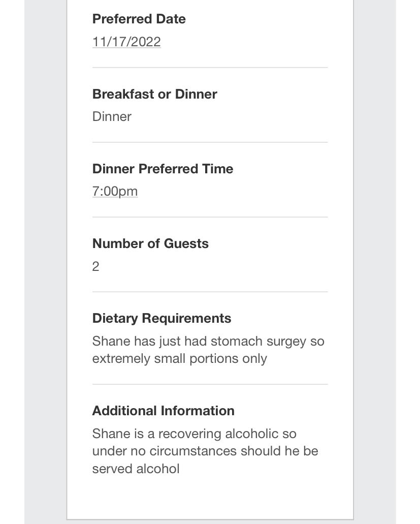Screen dimensions: 420x524
Task: Click the divider line below 7:00pm
Action: pyautogui.click(x=210, y=217)
